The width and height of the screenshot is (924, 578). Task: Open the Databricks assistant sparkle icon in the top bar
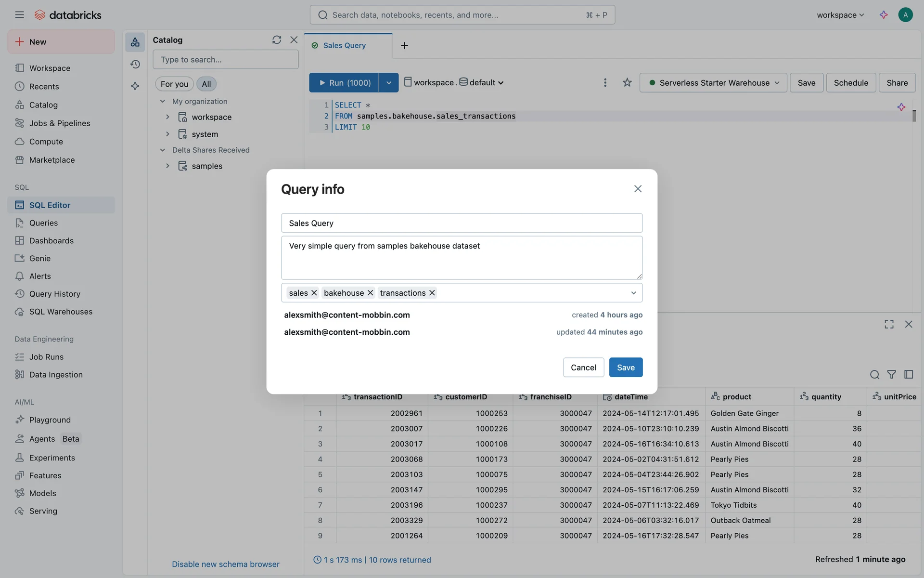click(x=884, y=15)
